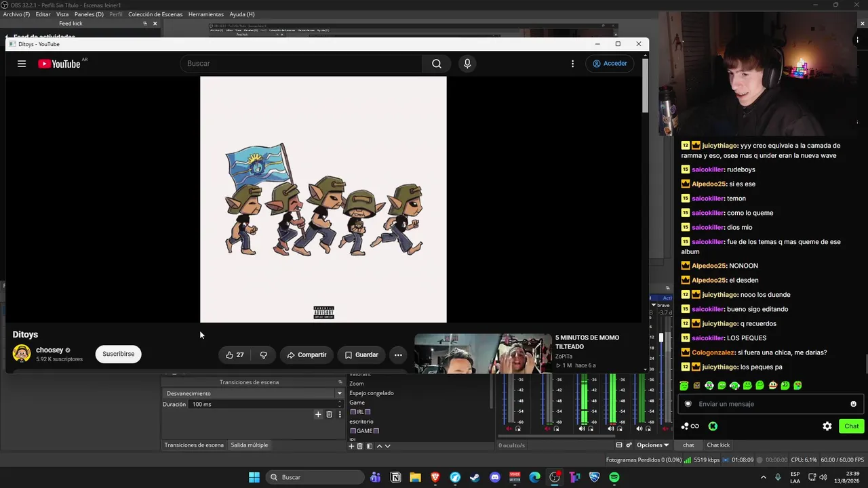Image resolution: width=868 pixels, height=488 pixels.
Task: Open the Editar menu in OBS
Action: (43, 14)
